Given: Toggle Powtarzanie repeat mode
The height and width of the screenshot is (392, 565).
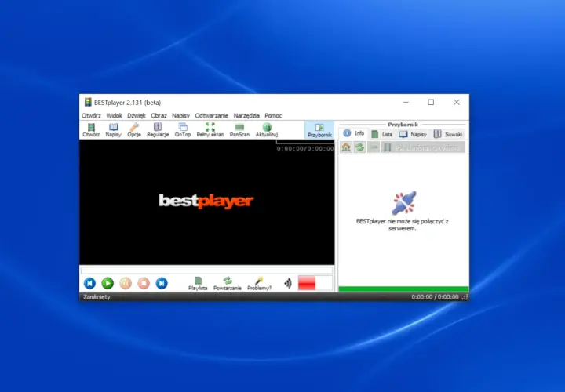Looking at the screenshot, I should click(x=228, y=284).
